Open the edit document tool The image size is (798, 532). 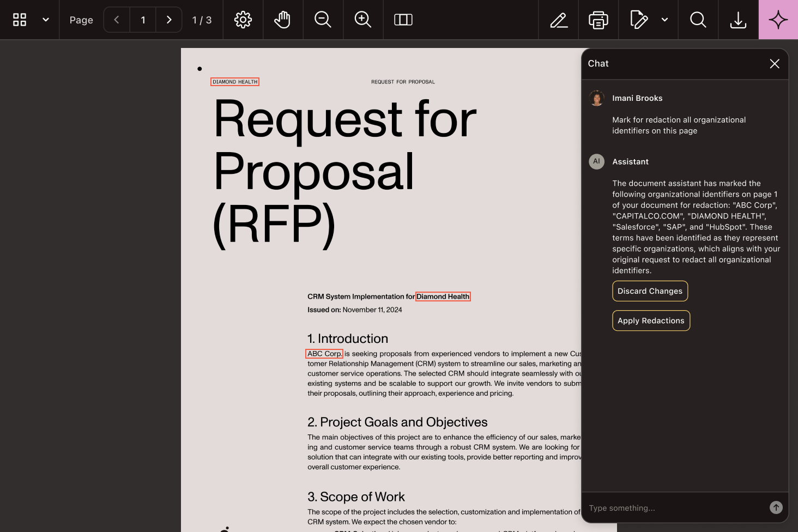(x=639, y=20)
